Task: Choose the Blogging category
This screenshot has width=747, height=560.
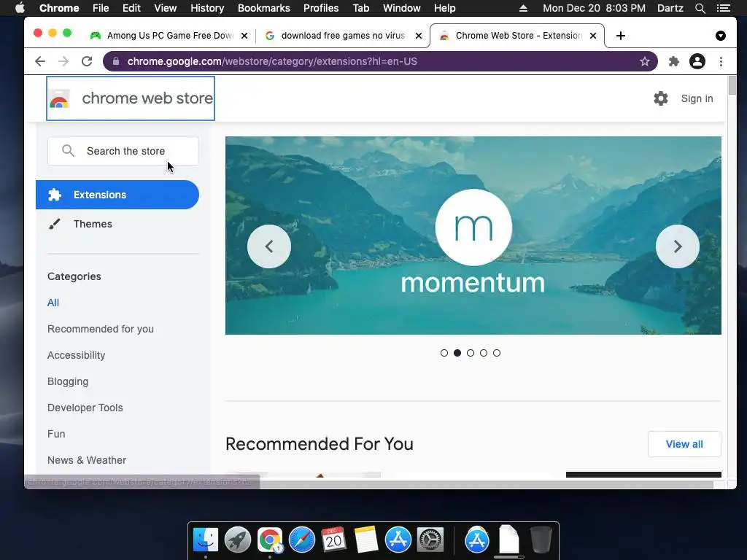Action: tap(68, 381)
